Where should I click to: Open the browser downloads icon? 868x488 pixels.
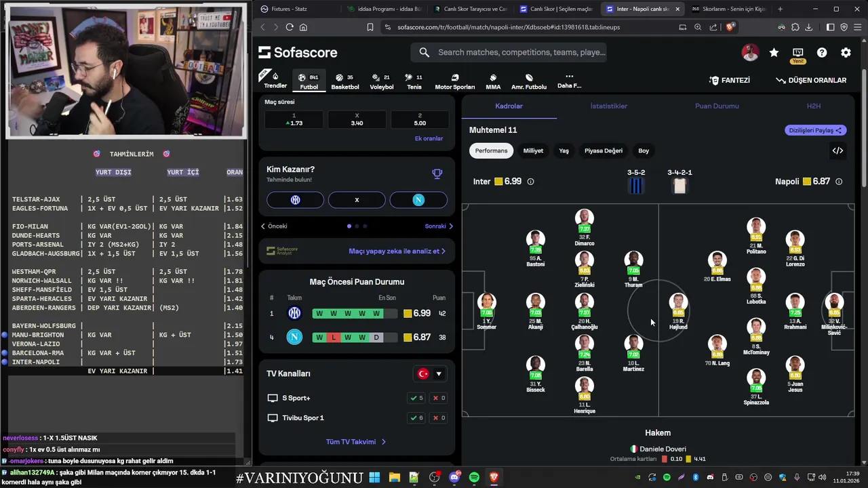pos(808,27)
